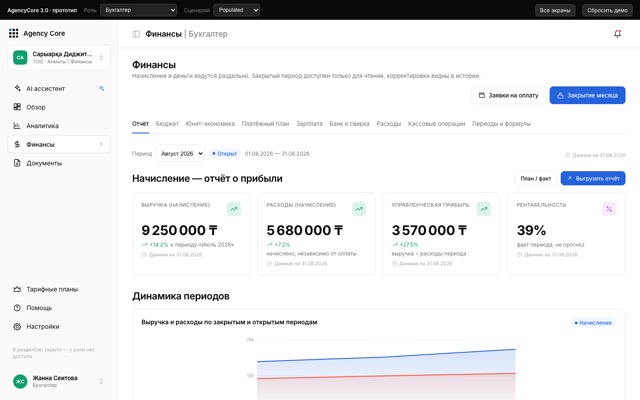The width and height of the screenshot is (640, 400).
Task: Open the notifications bell icon
Action: [x=618, y=33]
